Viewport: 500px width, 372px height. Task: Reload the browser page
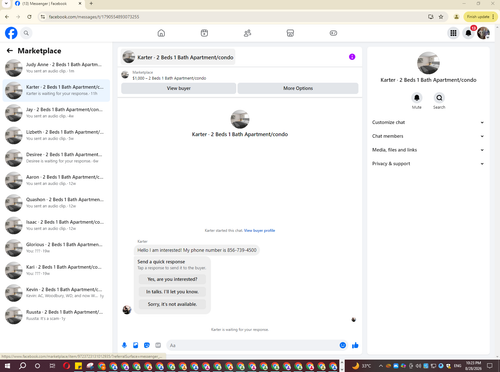pyautogui.click(x=29, y=17)
